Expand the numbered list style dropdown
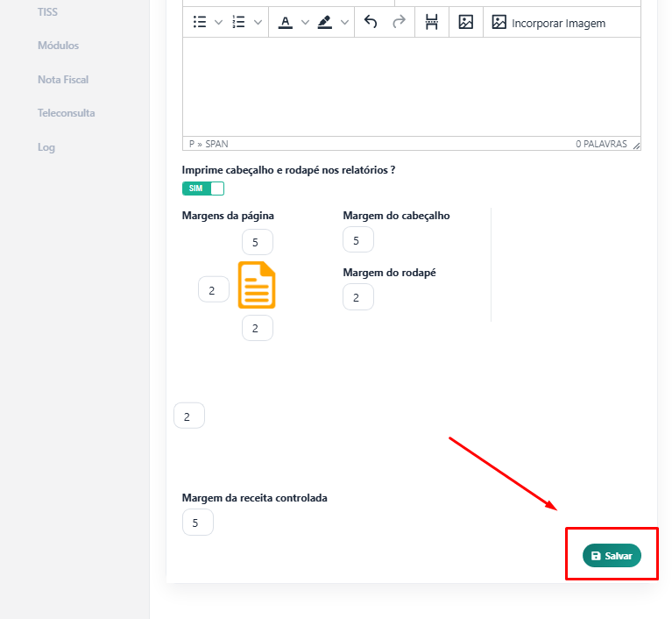672x619 pixels. click(258, 23)
